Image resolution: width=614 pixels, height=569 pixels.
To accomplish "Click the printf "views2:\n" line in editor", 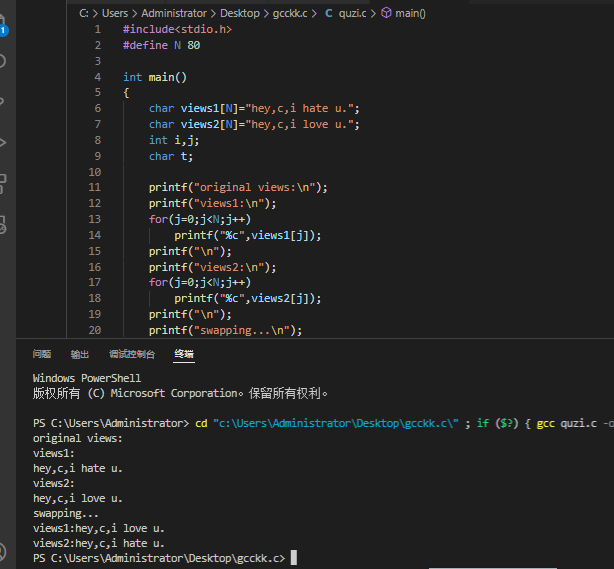I will tap(213, 267).
